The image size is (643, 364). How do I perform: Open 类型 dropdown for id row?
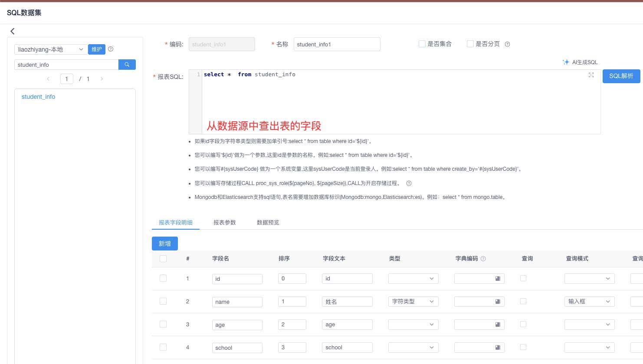click(x=413, y=279)
